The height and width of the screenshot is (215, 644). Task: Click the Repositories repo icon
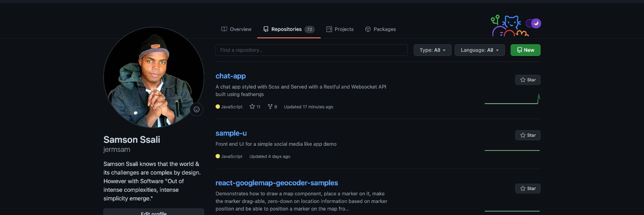(266, 29)
